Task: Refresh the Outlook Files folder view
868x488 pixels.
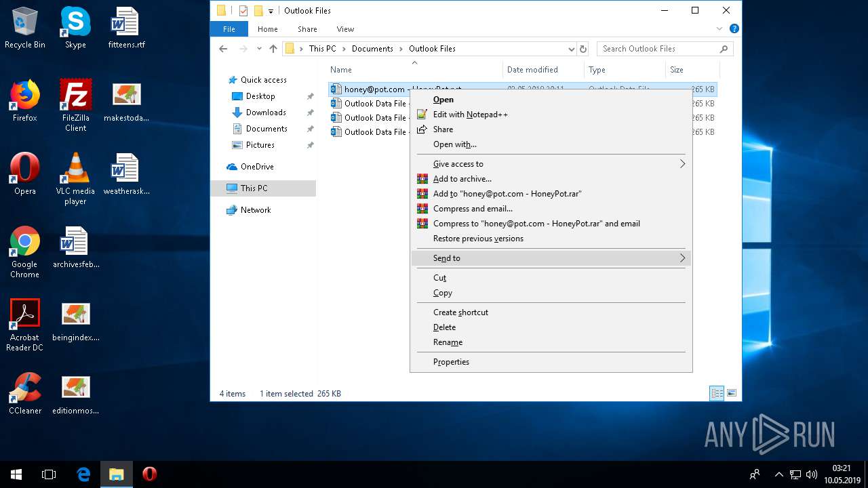Action: 583,49
